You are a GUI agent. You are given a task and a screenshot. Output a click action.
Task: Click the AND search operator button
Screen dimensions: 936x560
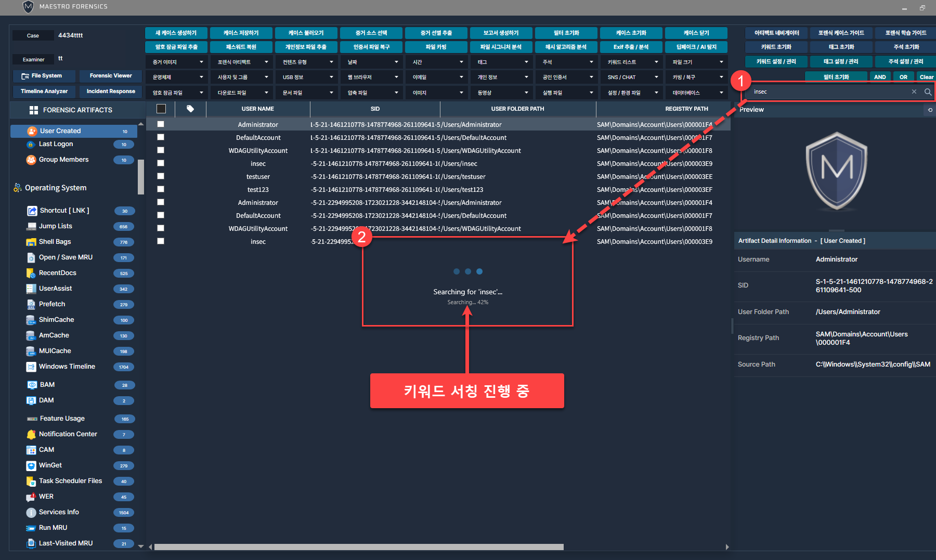(x=880, y=77)
